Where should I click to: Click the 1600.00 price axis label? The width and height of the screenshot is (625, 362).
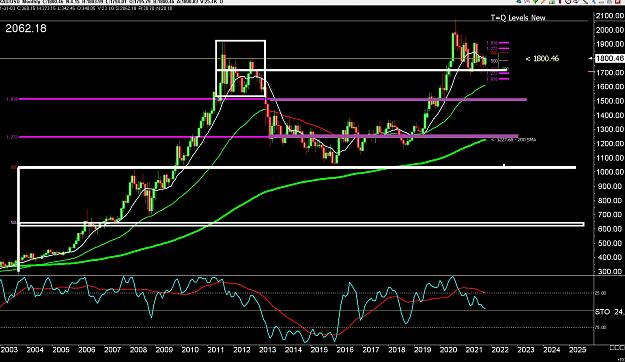tap(609, 87)
